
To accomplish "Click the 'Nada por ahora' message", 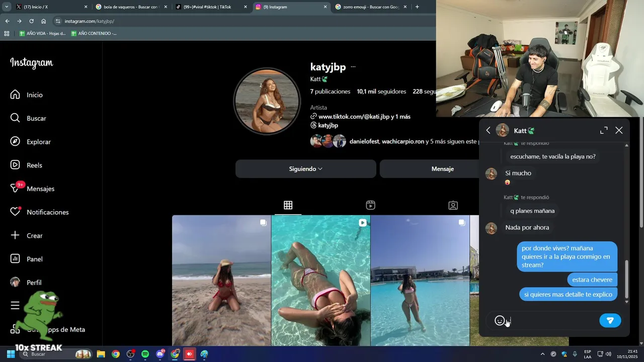I will click(527, 227).
